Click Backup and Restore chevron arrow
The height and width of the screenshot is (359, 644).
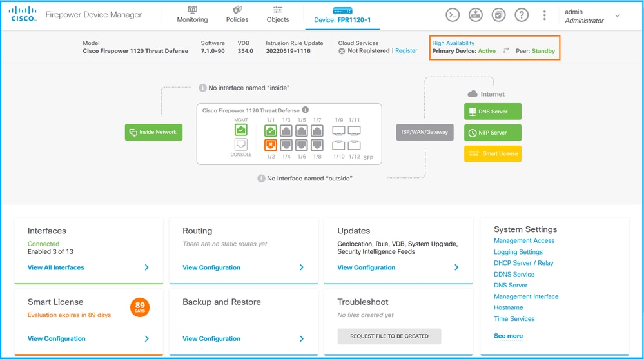pyautogui.click(x=302, y=339)
